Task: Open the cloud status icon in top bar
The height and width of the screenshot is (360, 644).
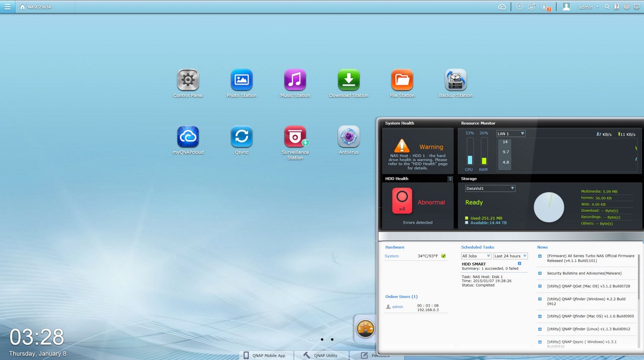Action: click(502, 7)
